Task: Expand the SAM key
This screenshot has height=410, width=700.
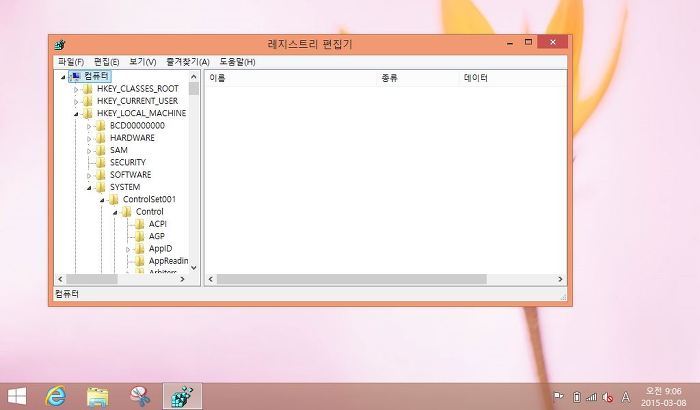Action: 89,151
